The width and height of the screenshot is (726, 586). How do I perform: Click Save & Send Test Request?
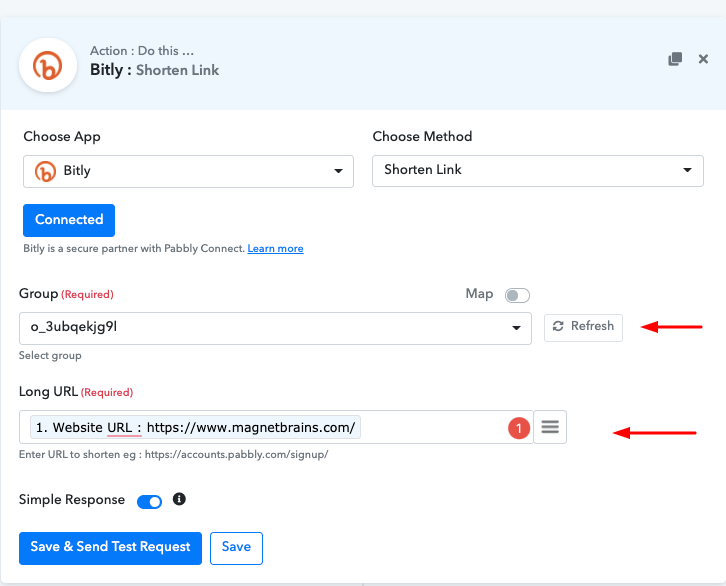pyautogui.click(x=110, y=548)
